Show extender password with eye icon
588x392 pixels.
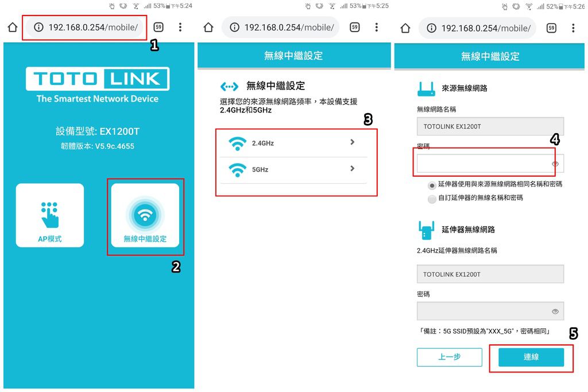[x=555, y=312]
